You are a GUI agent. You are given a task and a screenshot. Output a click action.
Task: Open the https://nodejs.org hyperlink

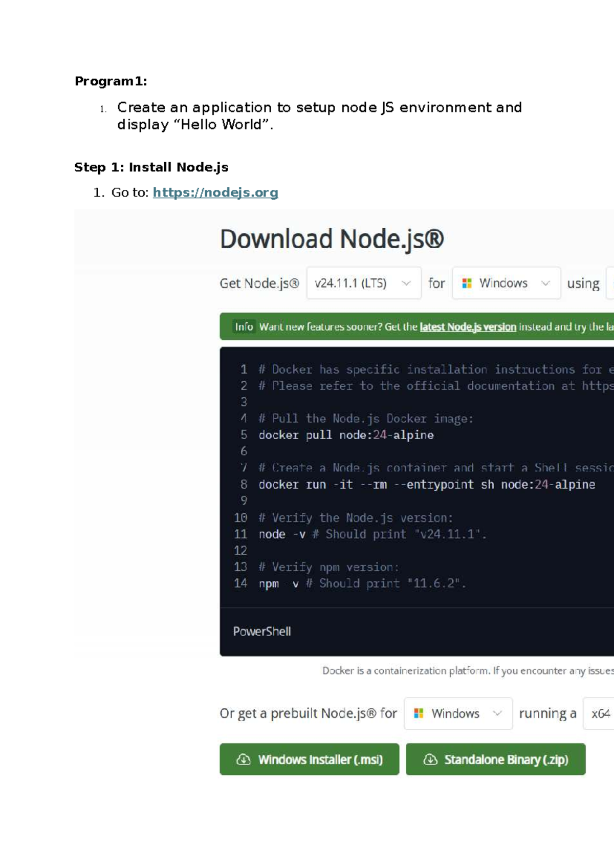pyautogui.click(x=215, y=192)
